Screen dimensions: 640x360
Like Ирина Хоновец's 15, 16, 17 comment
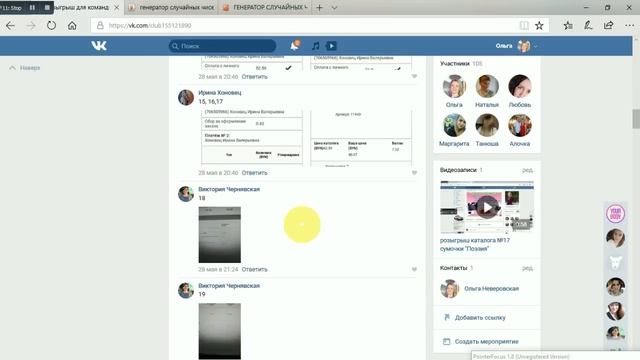click(414, 173)
